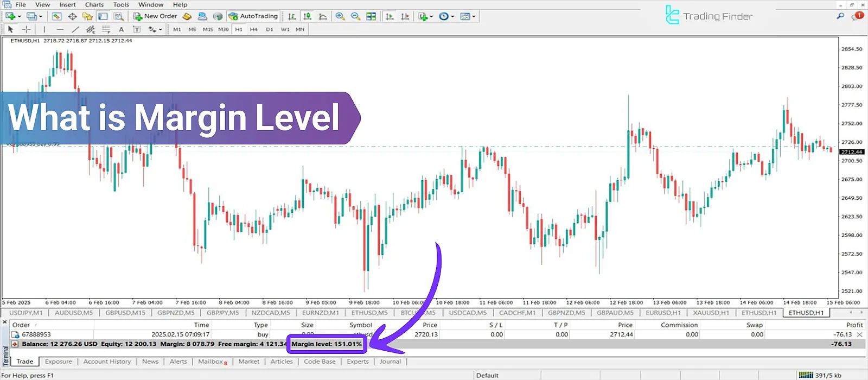
Task: Expand the periodicity clock dropdown
Action: [452, 16]
